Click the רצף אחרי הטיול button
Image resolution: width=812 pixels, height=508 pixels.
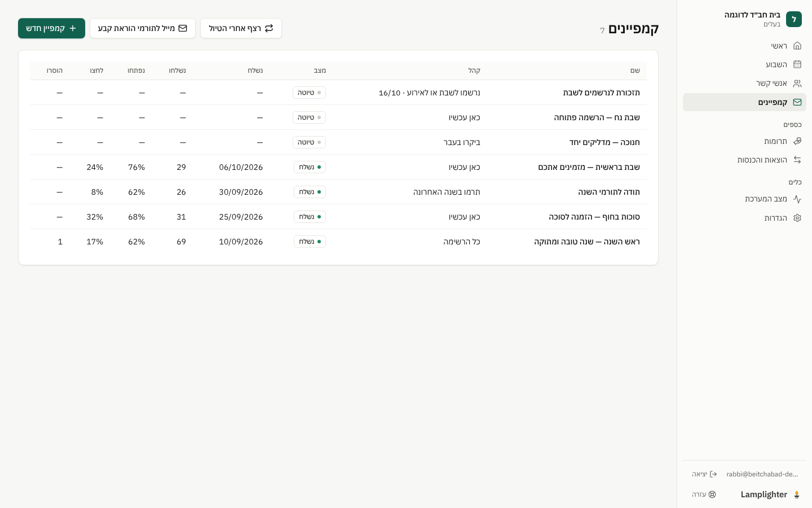tap(241, 28)
